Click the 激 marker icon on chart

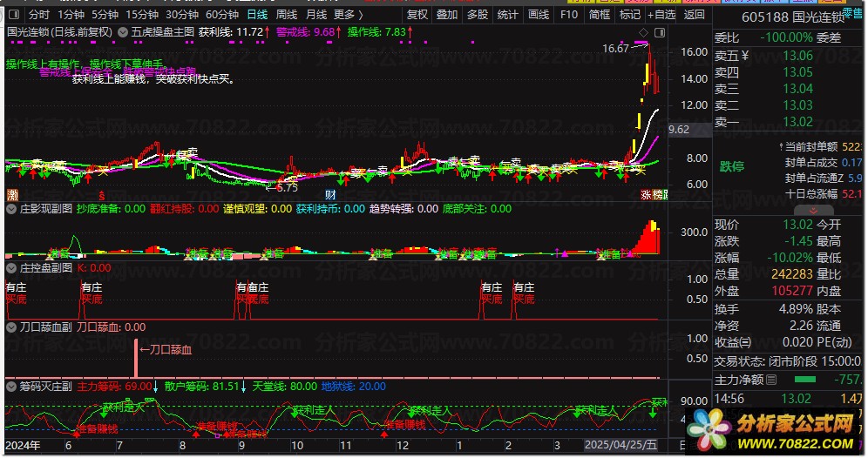click(x=12, y=195)
